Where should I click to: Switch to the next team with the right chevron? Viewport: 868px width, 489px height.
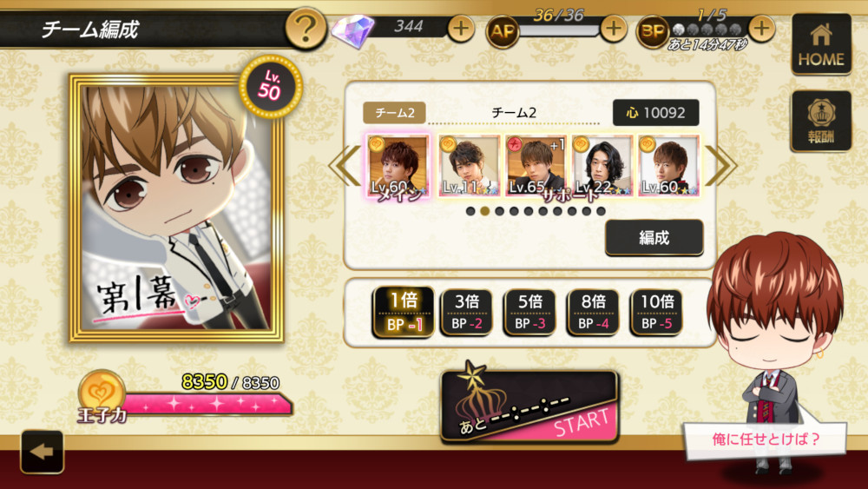[720, 165]
